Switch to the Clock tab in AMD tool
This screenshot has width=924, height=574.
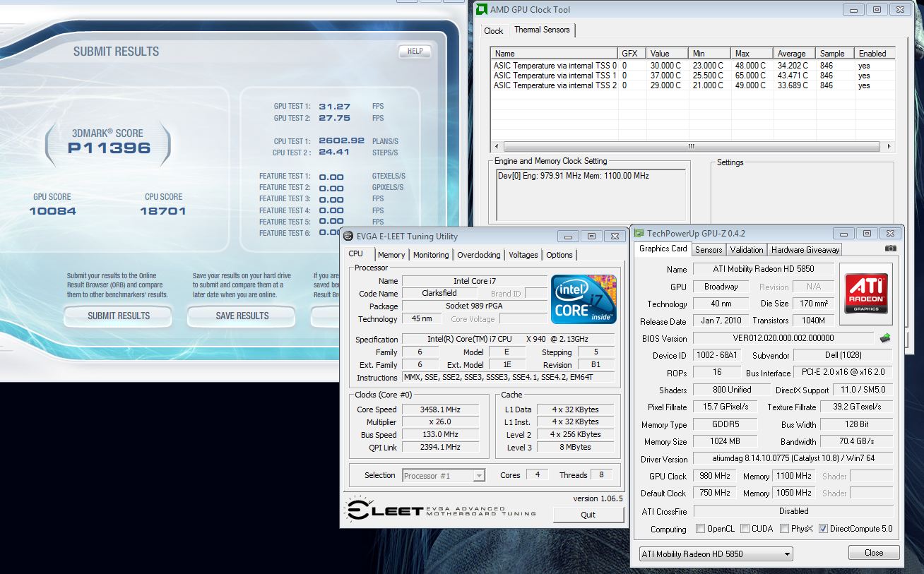493,31
